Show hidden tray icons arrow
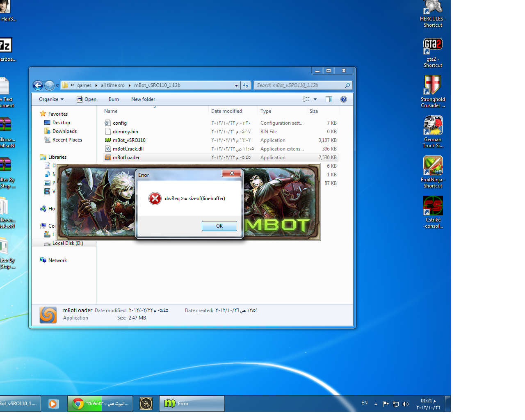The image size is (525, 420). point(376,404)
